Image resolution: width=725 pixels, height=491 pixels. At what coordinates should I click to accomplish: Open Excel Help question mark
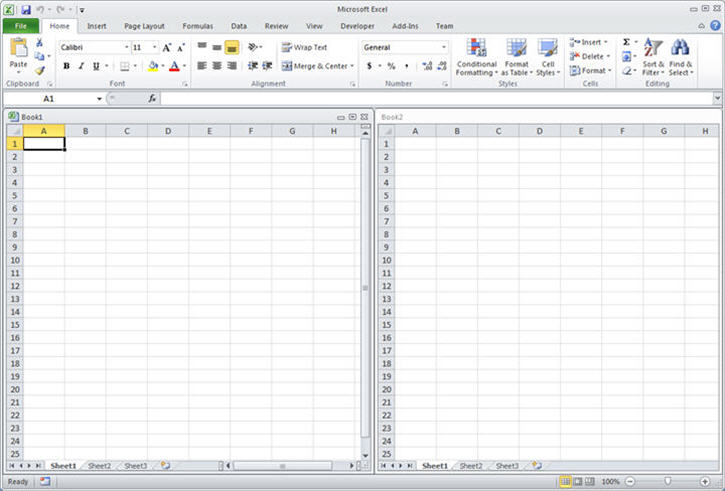pyautogui.click(x=715, y=26)
